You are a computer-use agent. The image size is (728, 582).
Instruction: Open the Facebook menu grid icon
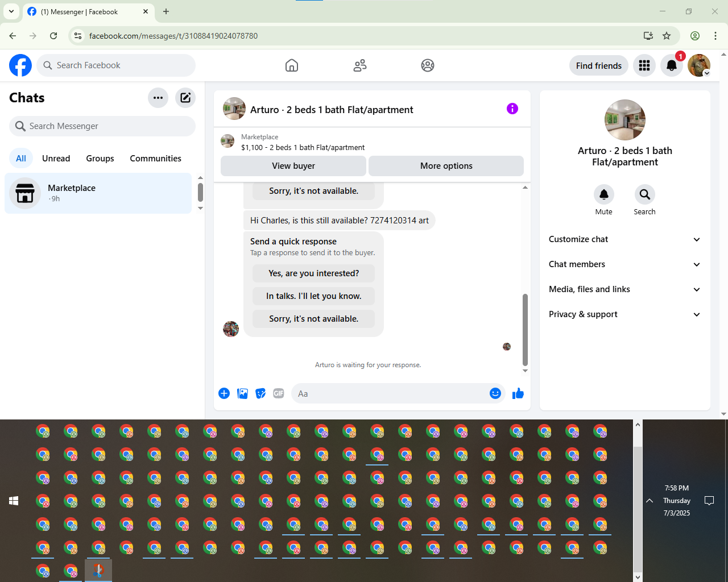(644, 65)
